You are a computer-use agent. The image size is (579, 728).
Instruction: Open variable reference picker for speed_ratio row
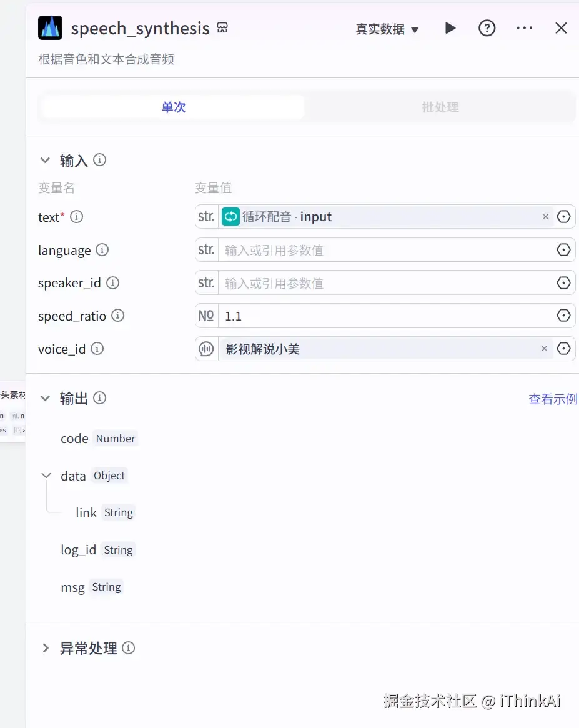[563, 316]
